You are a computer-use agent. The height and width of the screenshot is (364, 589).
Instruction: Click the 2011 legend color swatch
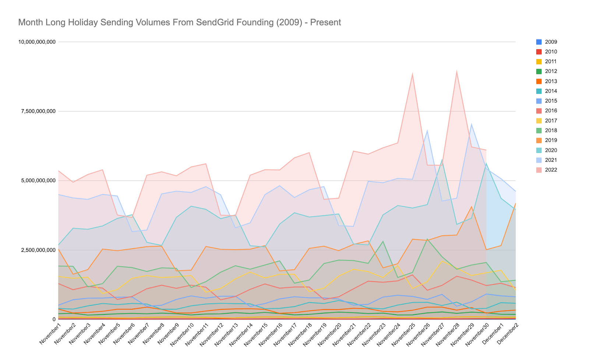click(x=539, y=62)
